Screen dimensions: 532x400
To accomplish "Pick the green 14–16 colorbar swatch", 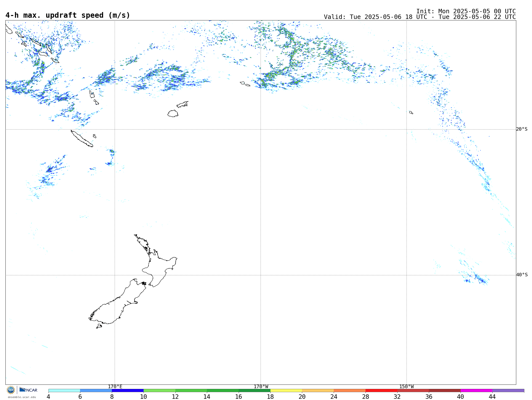I will (223, 390).
